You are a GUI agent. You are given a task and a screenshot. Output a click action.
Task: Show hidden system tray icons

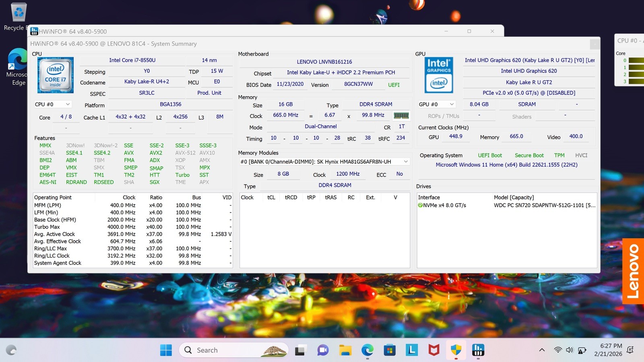click(x=542, y=350)
